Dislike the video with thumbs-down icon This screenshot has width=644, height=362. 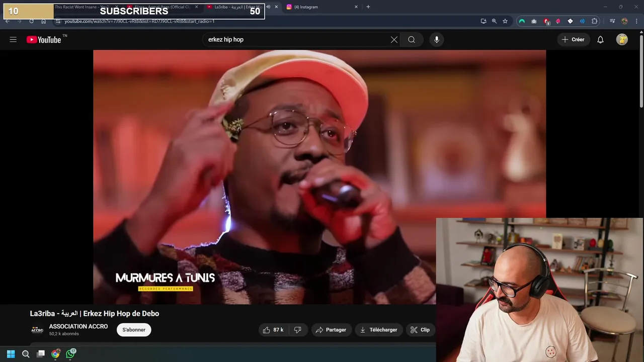coord(298,330)
